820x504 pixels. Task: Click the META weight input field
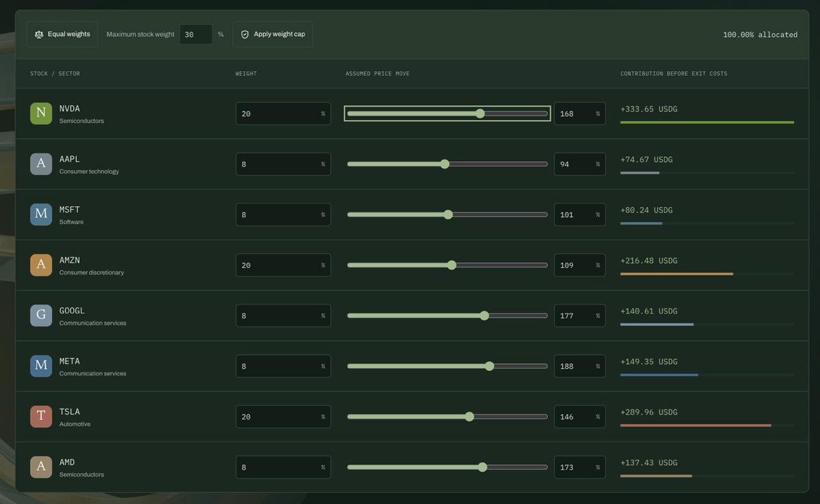click(x=283, y=366)
